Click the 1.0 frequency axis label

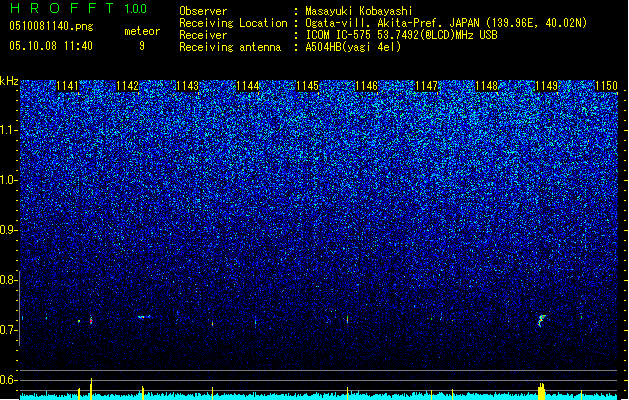point(8,180)
